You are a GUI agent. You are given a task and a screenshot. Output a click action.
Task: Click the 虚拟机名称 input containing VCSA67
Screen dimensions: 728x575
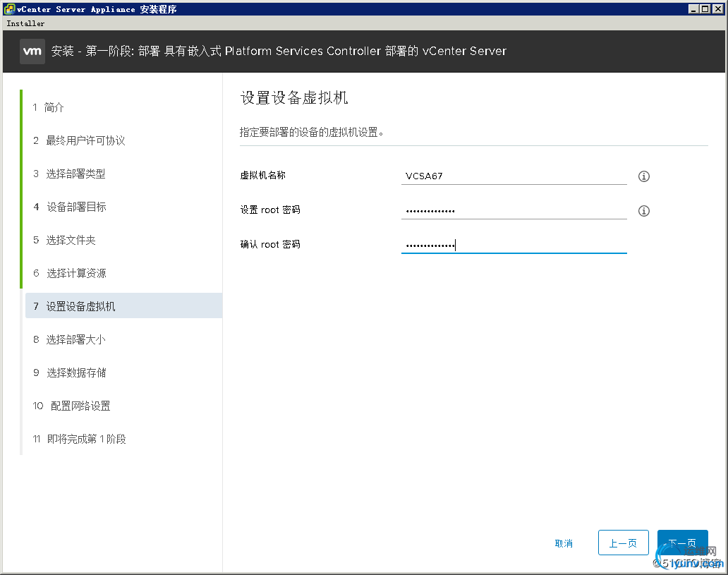pos(514,176)
